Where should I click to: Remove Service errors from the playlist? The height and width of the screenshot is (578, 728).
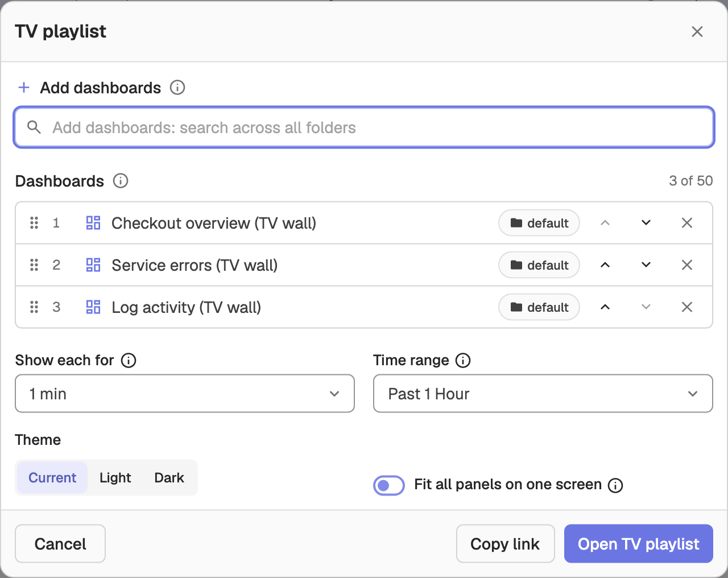pos(687,265)
